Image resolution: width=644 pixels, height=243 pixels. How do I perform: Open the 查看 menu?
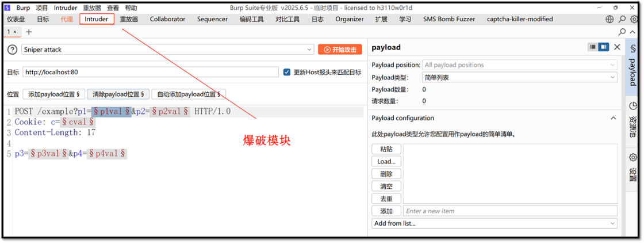(x=113, y=8)
